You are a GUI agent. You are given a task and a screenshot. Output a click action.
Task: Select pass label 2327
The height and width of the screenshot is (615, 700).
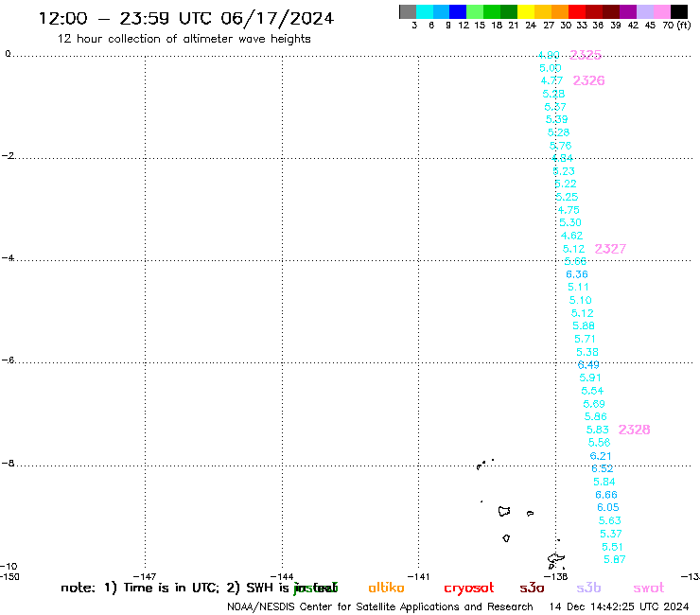pos(610,249)
